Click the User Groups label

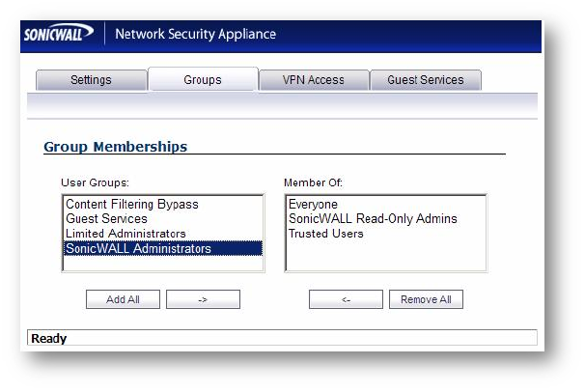(95, 182)
